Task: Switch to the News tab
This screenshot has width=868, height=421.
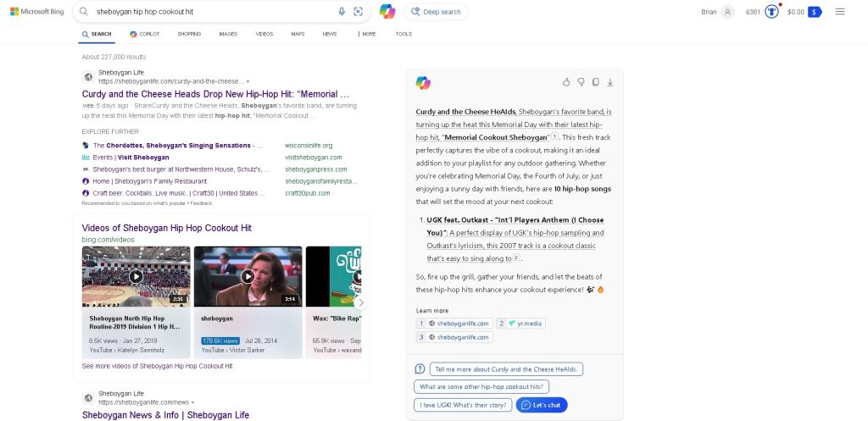Action: (x=330, y=34)
